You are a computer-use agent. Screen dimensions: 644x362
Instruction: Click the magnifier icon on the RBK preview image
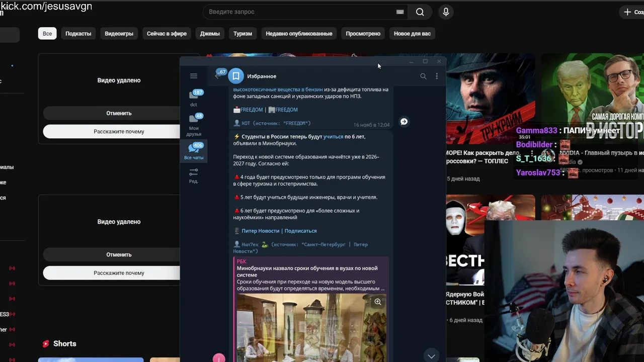(x=378, y=302)
